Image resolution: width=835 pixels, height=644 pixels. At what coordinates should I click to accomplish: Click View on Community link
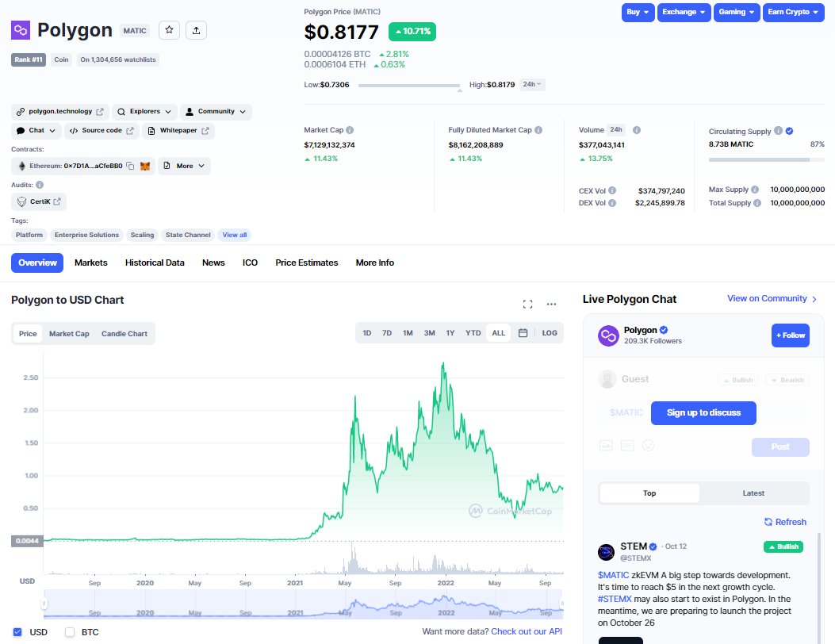click(x=772, y=299)
